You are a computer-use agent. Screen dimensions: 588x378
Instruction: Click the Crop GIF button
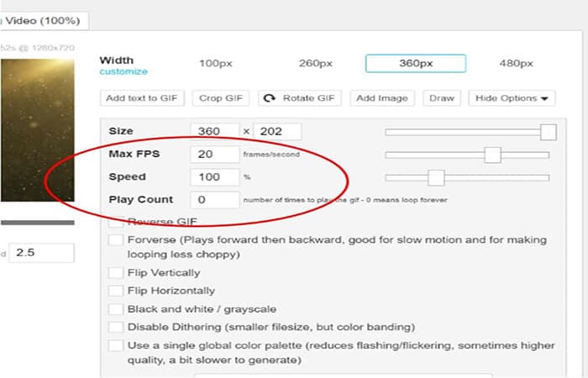221,98
